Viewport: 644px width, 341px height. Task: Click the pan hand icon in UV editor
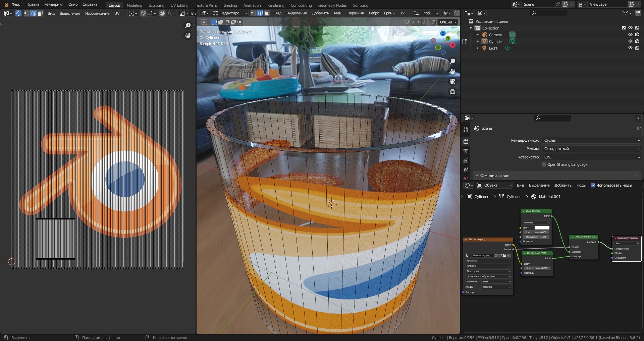pyautogui.click(x=188, y=36)
